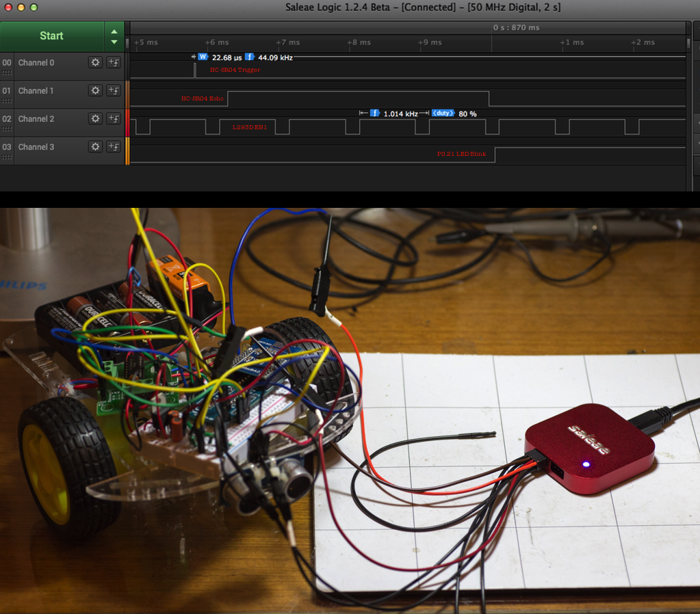Set trigger edge on Channel 1
Image resolution: width=700 pixels, height=614 pixels.
tap(114, 90)
